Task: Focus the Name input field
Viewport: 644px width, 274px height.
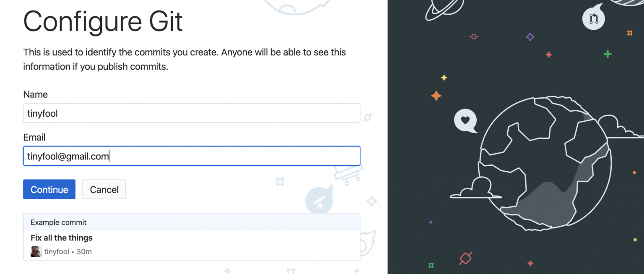Action: coord(192,113)
